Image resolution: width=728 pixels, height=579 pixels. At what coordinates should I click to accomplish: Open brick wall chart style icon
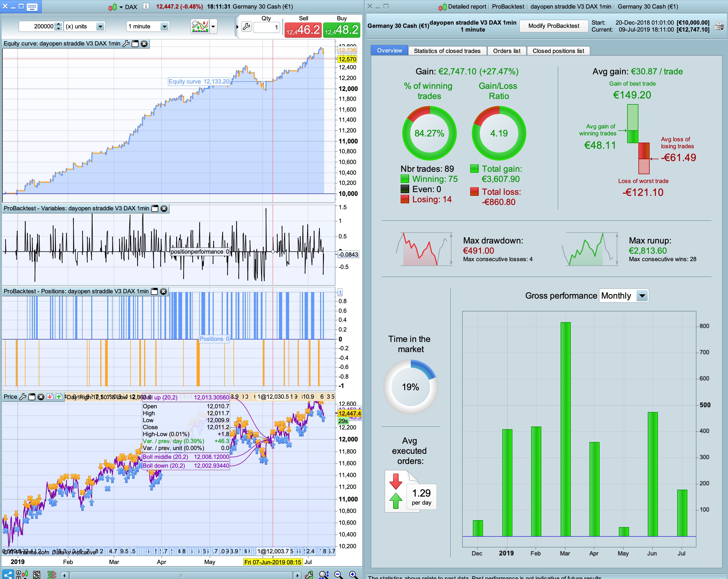[x=52, y=574]
